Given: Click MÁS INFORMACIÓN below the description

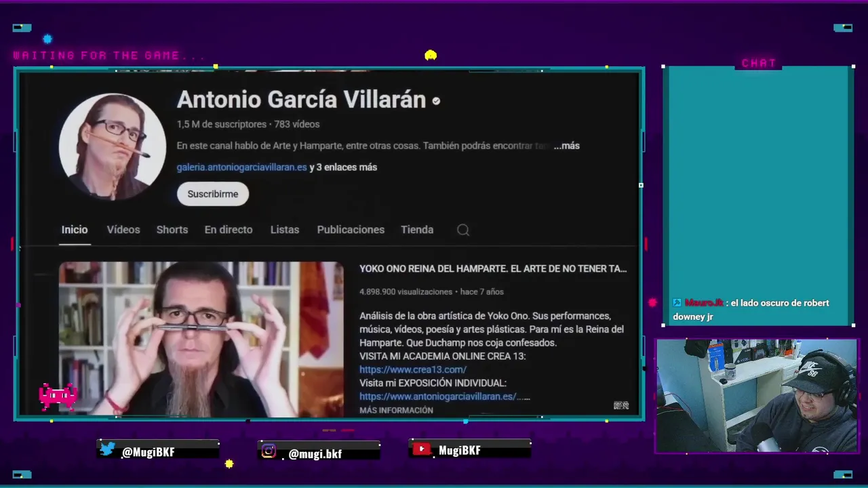Looking at the screenshot, I should pyautogui.click(x=396, y=411).
